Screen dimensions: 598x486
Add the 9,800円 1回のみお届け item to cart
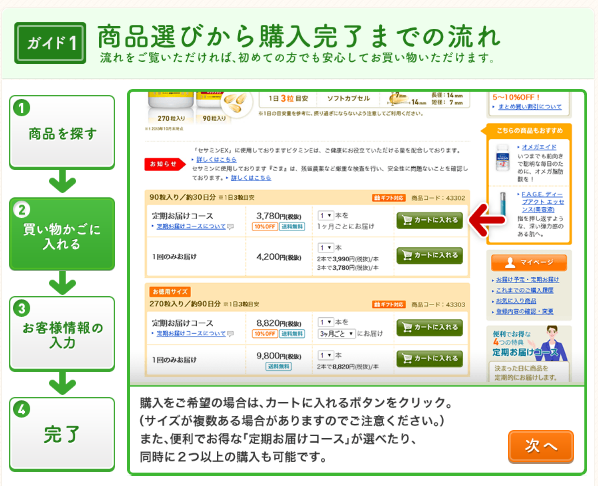click(429, 359)
